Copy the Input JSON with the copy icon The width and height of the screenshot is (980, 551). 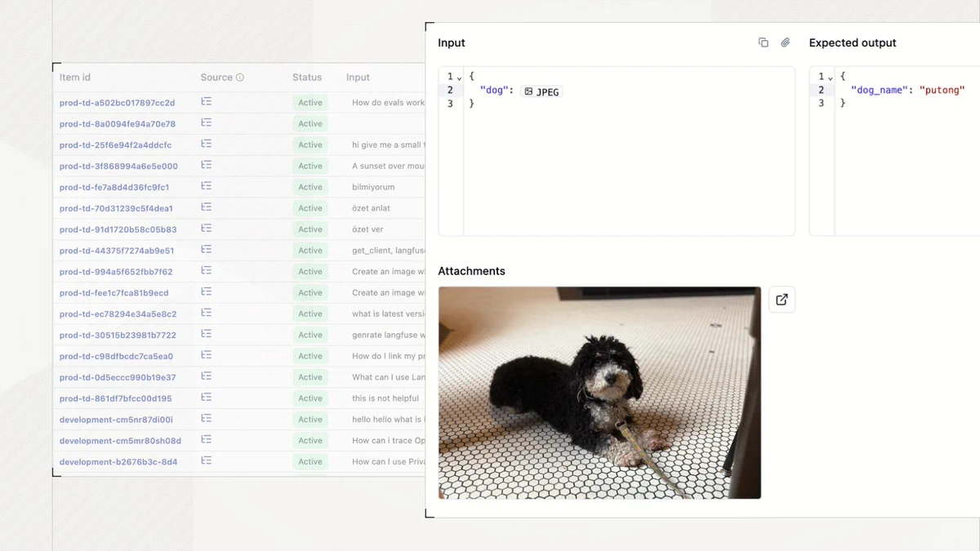tap(764, 42)
